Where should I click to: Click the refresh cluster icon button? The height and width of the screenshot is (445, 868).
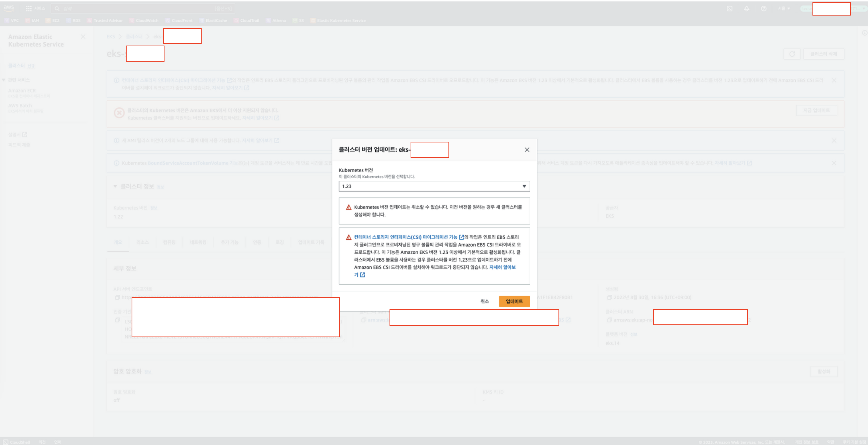click(792, 54)
